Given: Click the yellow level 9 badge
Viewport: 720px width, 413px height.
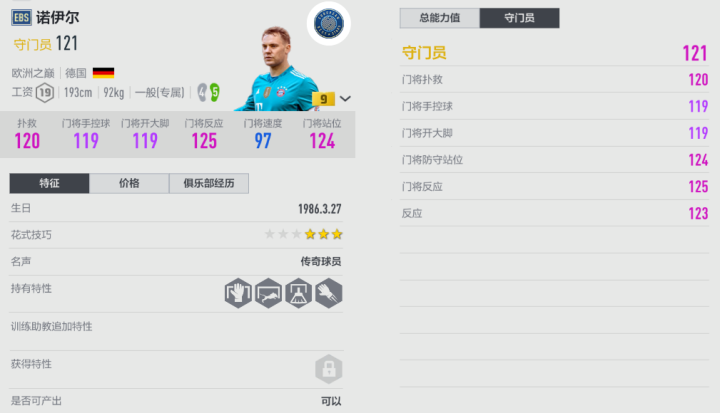Looking at the screenshot, I should [x=323, y=98].
